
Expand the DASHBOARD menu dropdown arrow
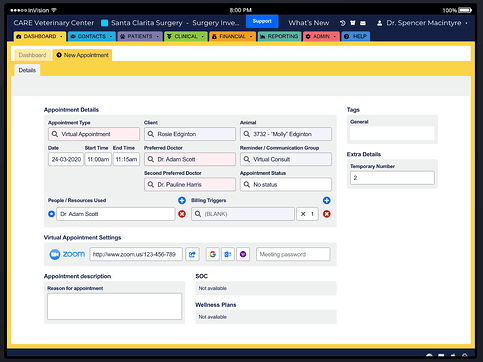tap(61, 36)
